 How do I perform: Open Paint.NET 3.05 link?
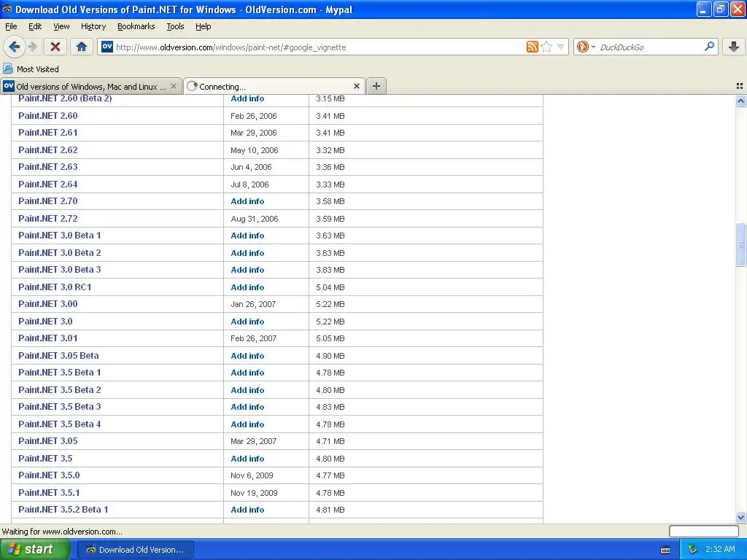tap(48, 441)
